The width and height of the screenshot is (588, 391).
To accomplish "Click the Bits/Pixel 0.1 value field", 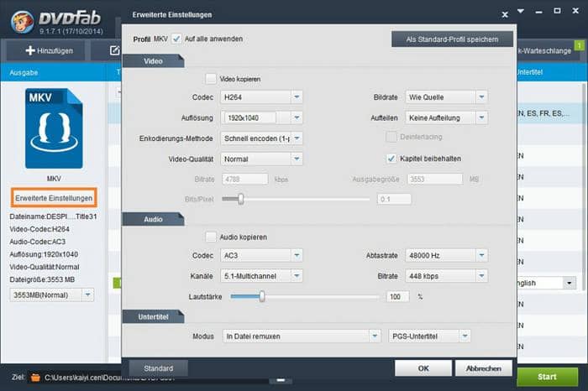I will (x=394, y=199).
